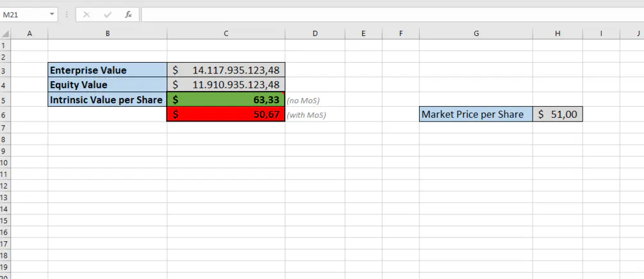Select column D header
This screenshot has width=644, height=279.
(x=315, y=34)
